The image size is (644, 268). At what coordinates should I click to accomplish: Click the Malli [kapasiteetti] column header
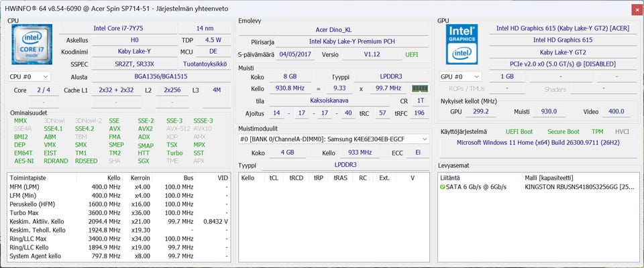pyautogui.click(x=581, y=178)
